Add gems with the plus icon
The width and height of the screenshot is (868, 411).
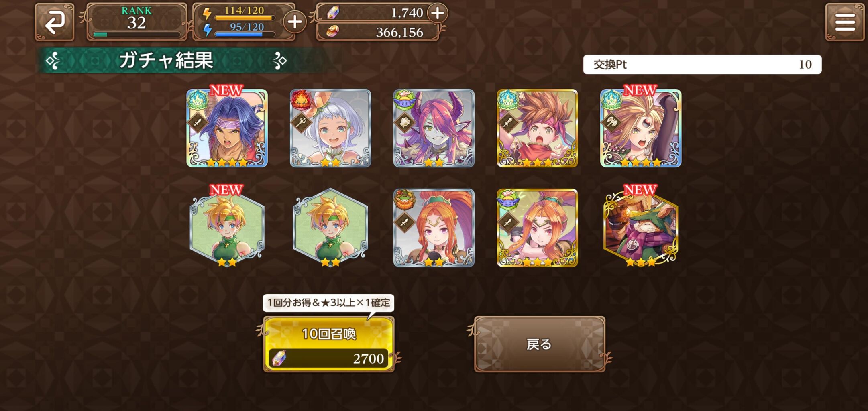(437, 13)
